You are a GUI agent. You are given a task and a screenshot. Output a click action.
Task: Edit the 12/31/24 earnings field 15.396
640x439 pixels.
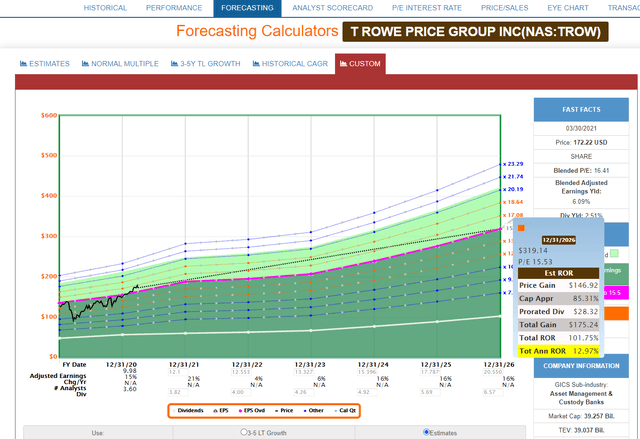pos(367,372)
